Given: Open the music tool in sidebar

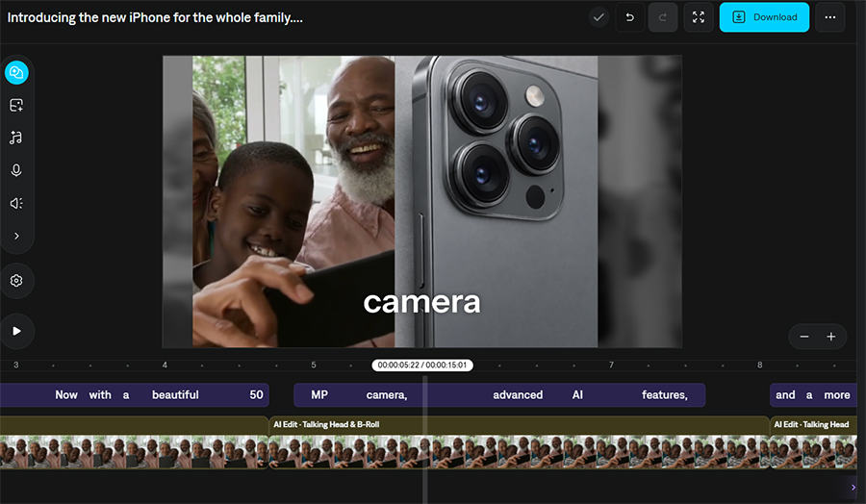Looking at the screenshot, I should point(16,138).
